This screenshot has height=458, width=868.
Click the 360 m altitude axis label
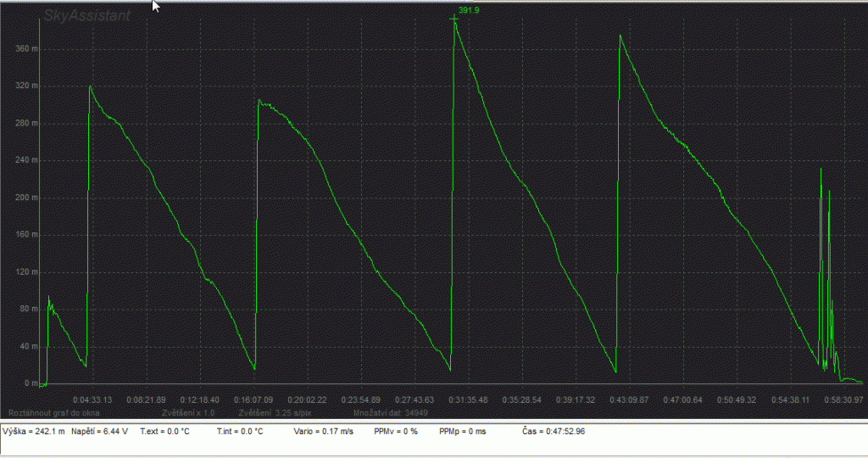click(x=27, y=49)
